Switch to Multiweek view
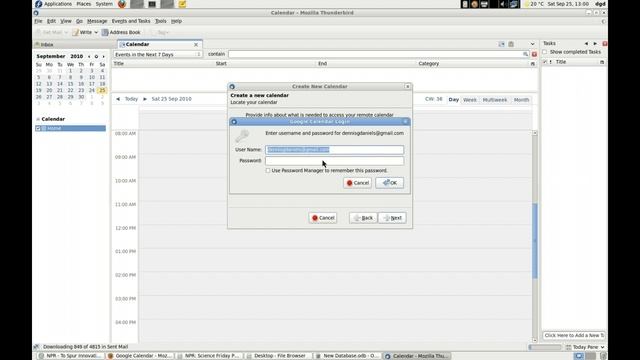 click(x=495, y=100)
